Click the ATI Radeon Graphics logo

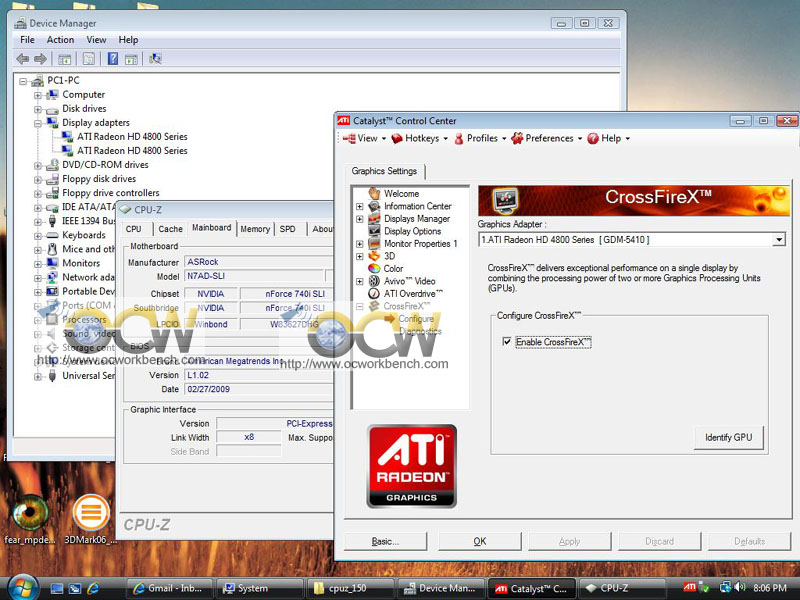411,466
